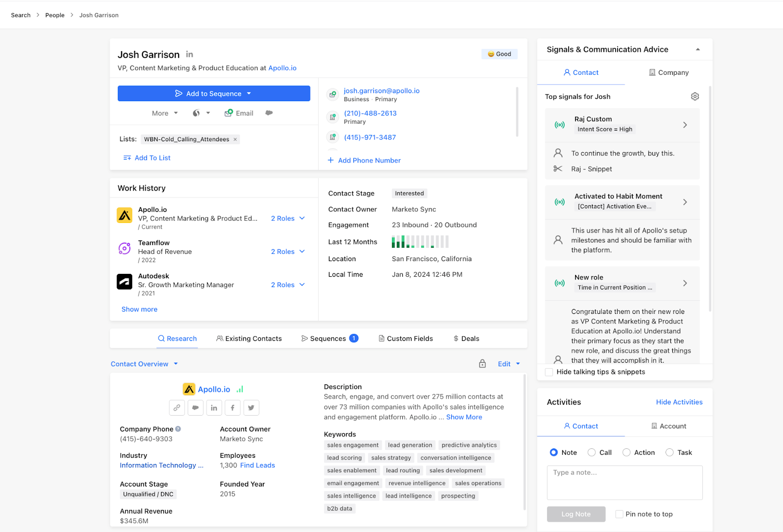Screen dimensions: 783x532
Task: Expand the New role signal chevron
Action: [x=685, y=283]
